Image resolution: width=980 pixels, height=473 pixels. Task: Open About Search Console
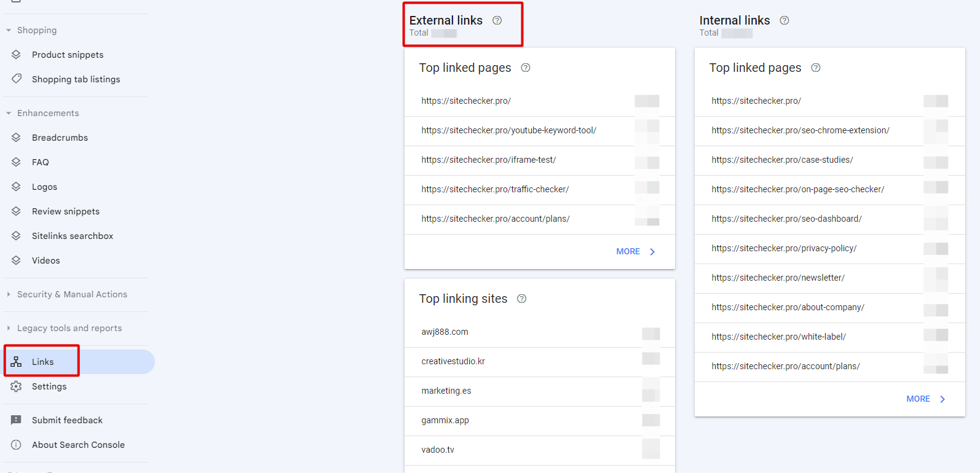(77, 445)
